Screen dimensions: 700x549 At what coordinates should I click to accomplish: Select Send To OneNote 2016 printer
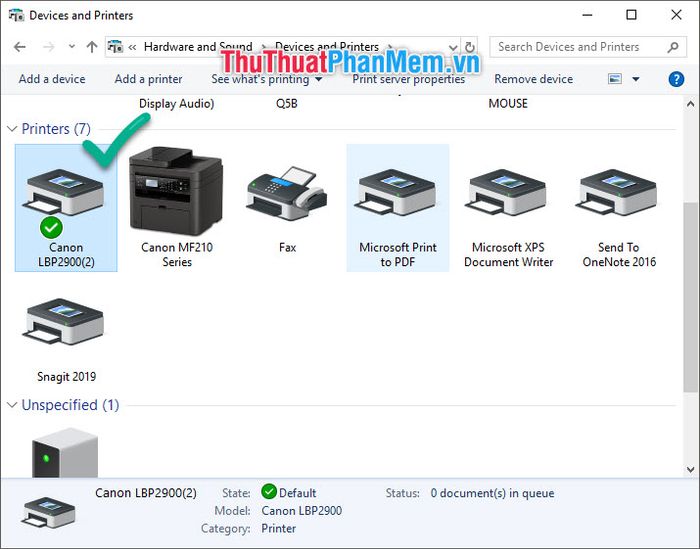(x=618, y=193)
